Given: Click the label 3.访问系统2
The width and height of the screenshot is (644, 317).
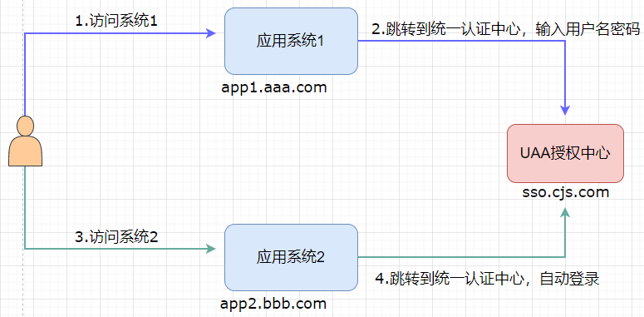Looking at the screenshot, I should (116, 237).
